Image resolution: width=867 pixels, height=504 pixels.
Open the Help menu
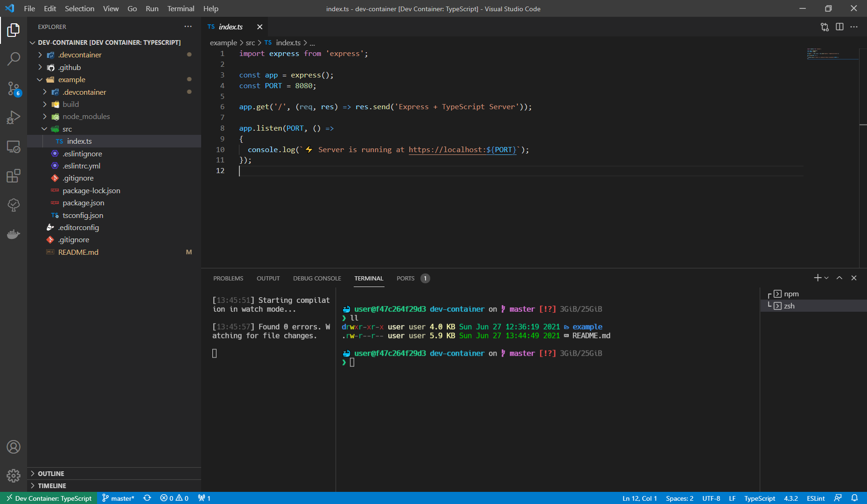click(x=210, y=8)
